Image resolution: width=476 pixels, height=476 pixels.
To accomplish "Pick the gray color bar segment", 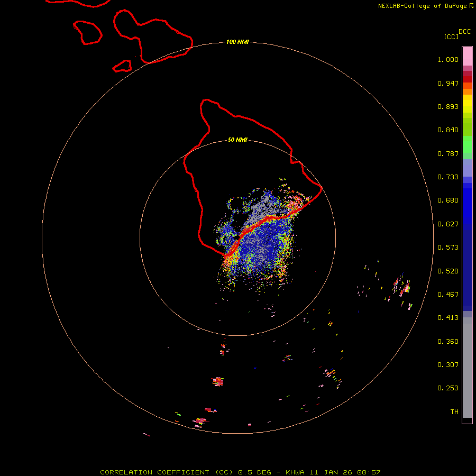I will pos(467,368).
